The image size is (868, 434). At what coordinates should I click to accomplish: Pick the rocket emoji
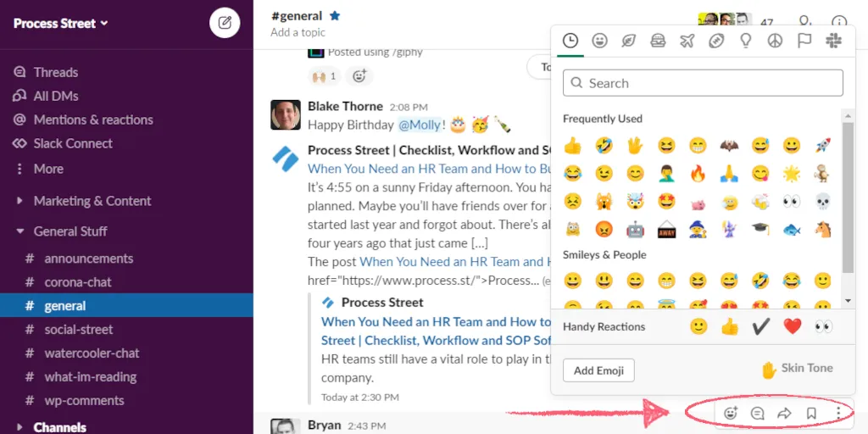pyautogui.click(x=823, y=146)
